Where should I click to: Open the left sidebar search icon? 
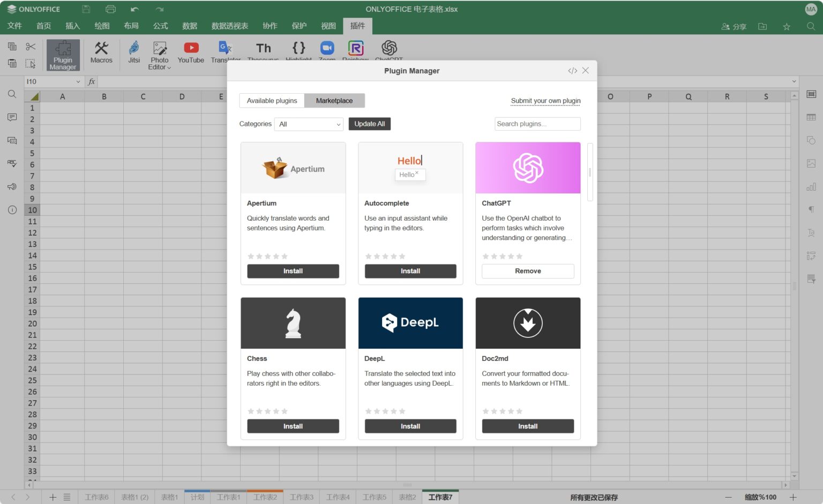tap(12, 94)
